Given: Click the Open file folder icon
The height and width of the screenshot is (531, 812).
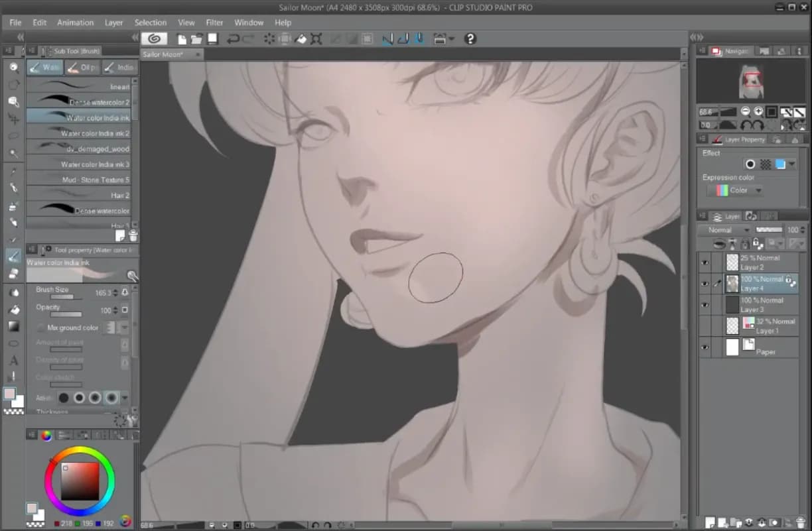Looking at the screenshot, I should [x=198, y=39].
